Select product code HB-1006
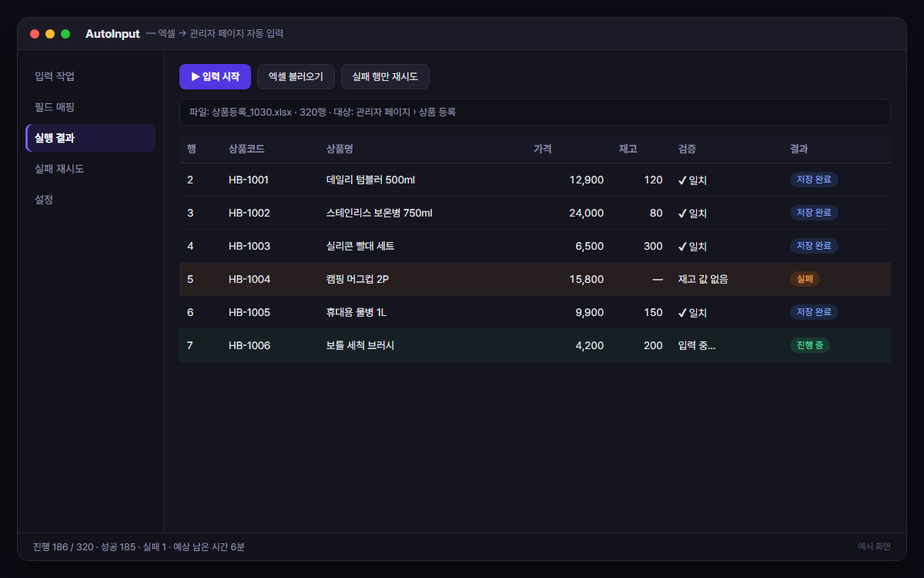This screenshot has height=578, width=924. tap(249, 345)
